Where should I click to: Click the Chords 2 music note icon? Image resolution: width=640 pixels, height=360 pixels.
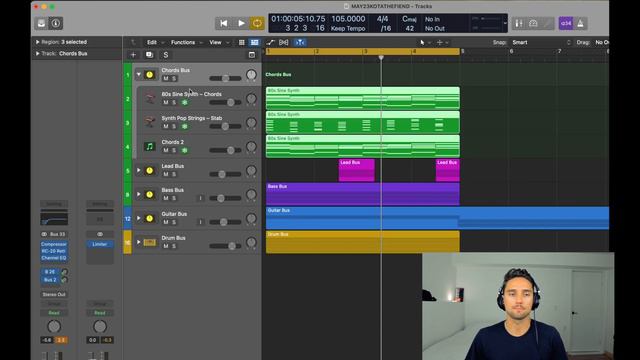[150, 147]
